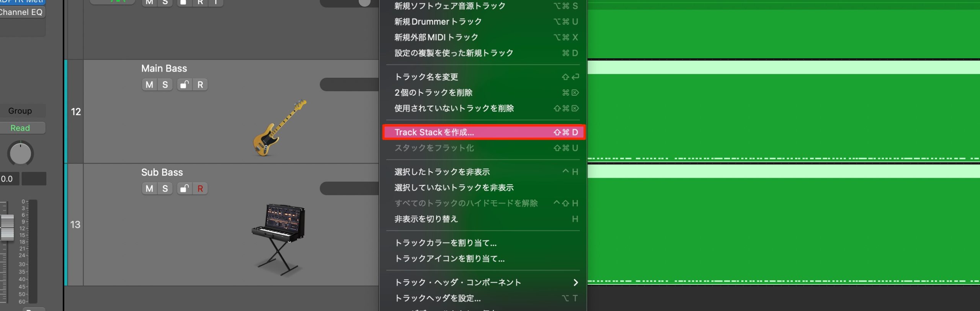The width and height of the screenshot is (980, 311).
Task: Select track number 12 header
Action: tap(76, 111)
